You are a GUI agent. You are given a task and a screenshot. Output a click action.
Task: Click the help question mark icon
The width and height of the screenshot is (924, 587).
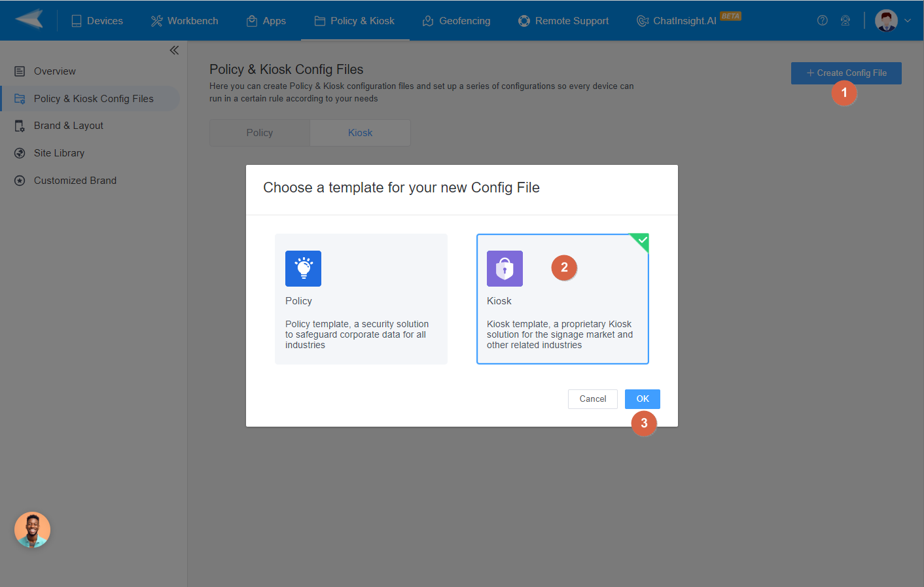pyautogui.click(x=823, y=20)
